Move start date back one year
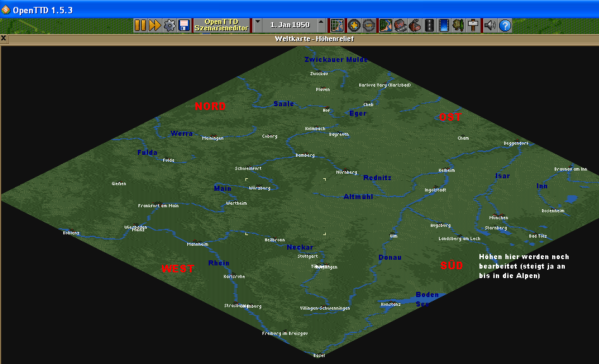The image size is (599, 364). pyautogui.click(x=257, y=25)
